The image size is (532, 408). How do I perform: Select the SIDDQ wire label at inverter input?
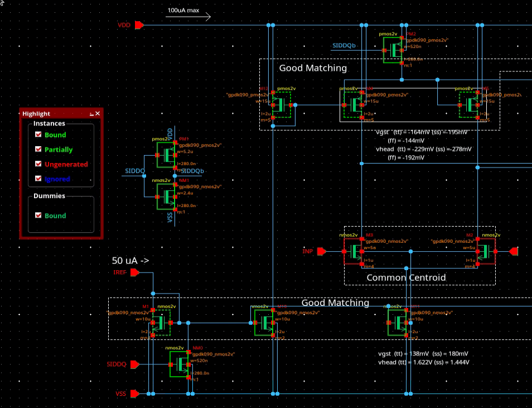135,171
